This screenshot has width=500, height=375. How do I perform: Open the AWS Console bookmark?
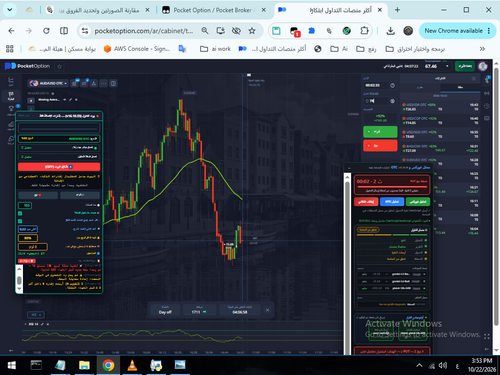[x=137, y=49]
